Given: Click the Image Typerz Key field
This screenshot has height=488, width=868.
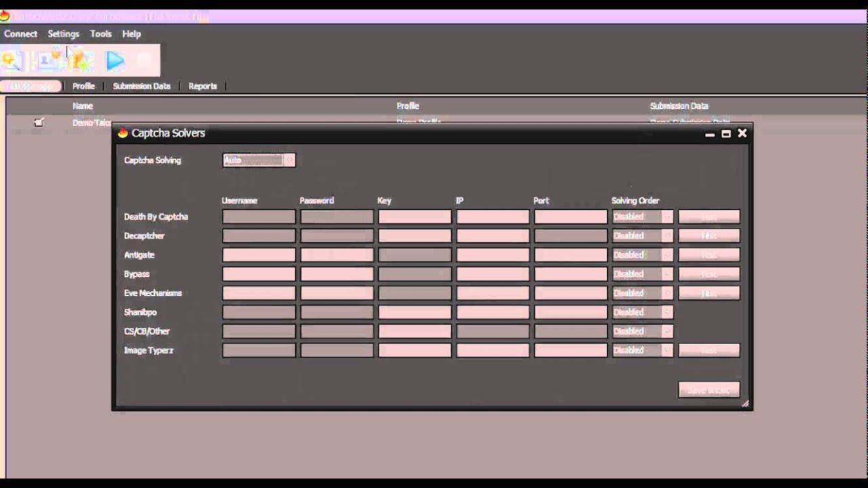Looking at the screenshot, I should [415, 350].
